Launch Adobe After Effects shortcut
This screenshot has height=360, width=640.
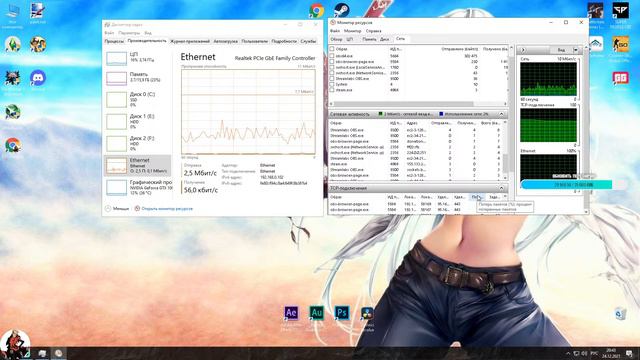291,313
